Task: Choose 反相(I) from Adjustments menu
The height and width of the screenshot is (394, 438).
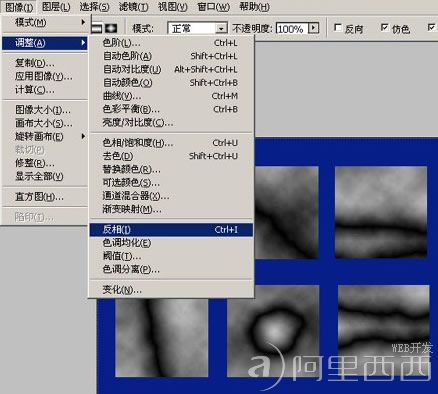Action: click(171, 229)
